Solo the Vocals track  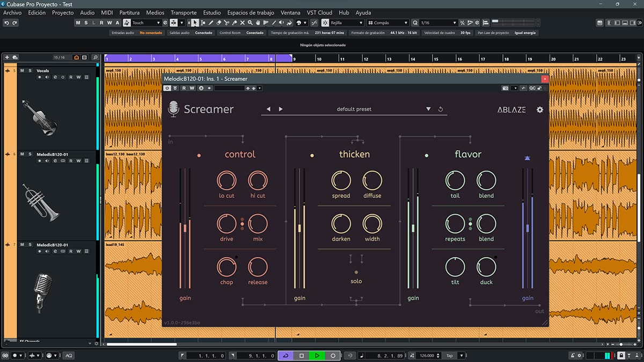[30, 71]
